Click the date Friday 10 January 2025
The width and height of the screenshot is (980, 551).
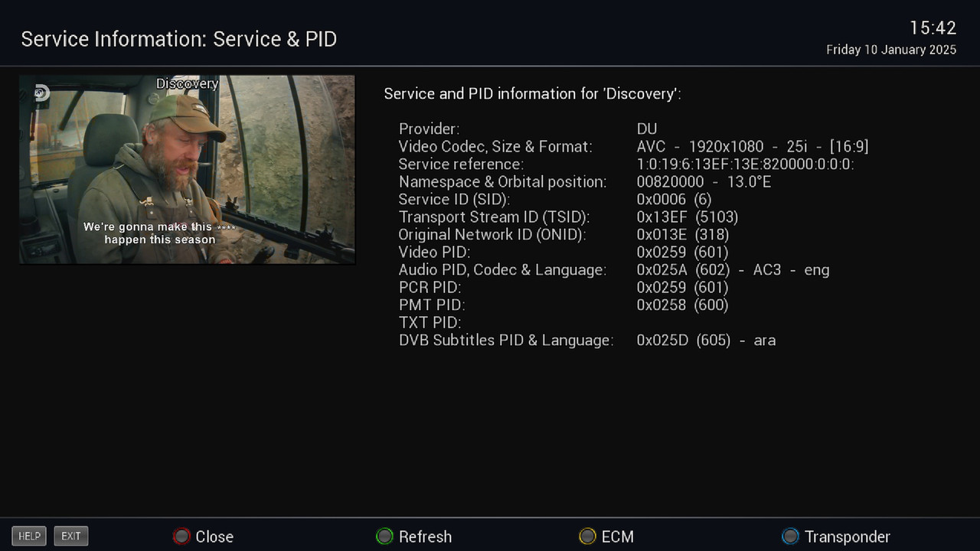point(891,50)
